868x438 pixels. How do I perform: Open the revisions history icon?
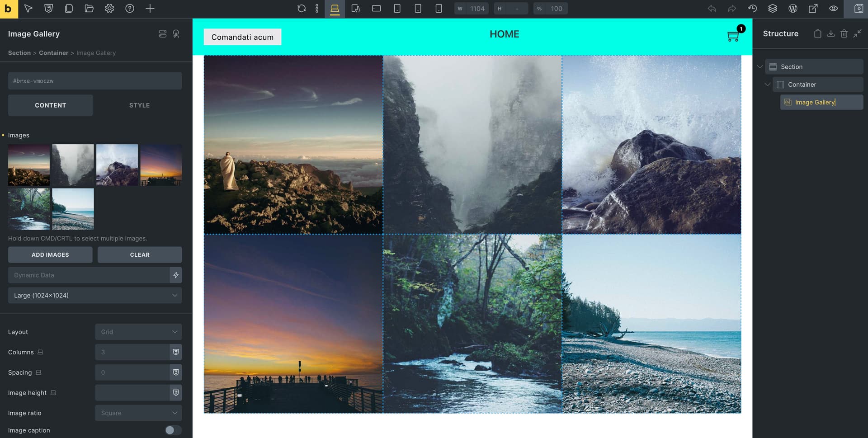[x=752, y=9]
